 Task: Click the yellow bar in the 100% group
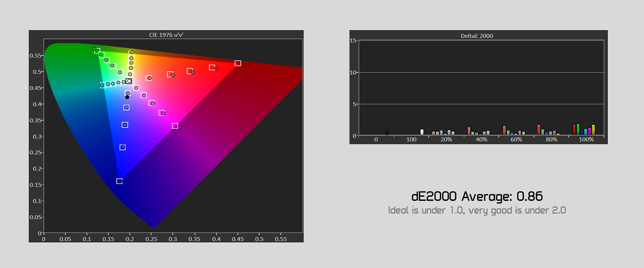pyautogui.click(x=593, y=130)
